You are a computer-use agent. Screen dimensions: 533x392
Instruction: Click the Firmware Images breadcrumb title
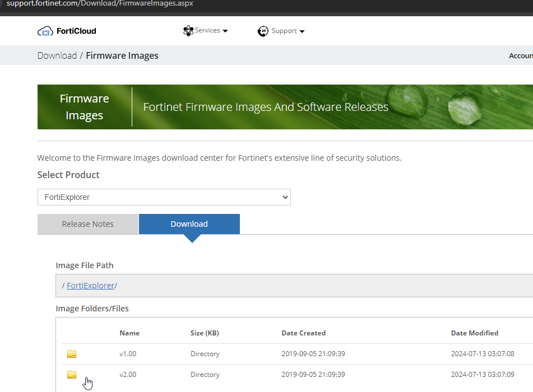point(122,55)
